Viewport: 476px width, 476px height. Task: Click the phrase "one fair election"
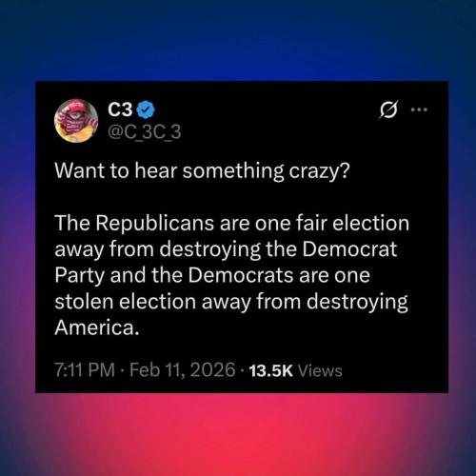pos(332,223)
